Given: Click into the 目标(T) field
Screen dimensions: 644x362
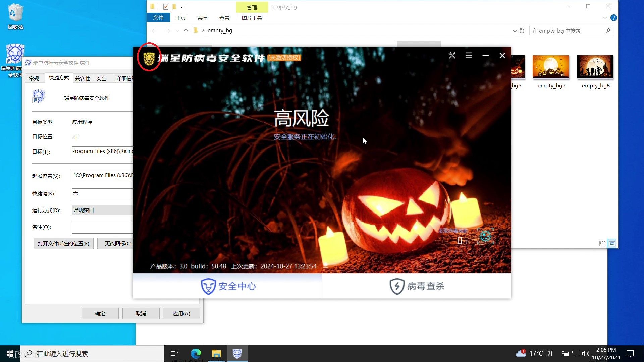Looking at the screenshot, I should coord(103,152).
